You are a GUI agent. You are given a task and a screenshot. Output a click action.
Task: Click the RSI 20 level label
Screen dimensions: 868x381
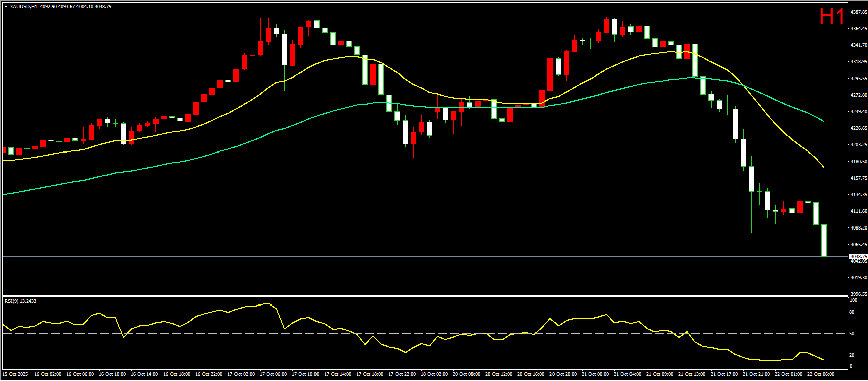(852, 355)
